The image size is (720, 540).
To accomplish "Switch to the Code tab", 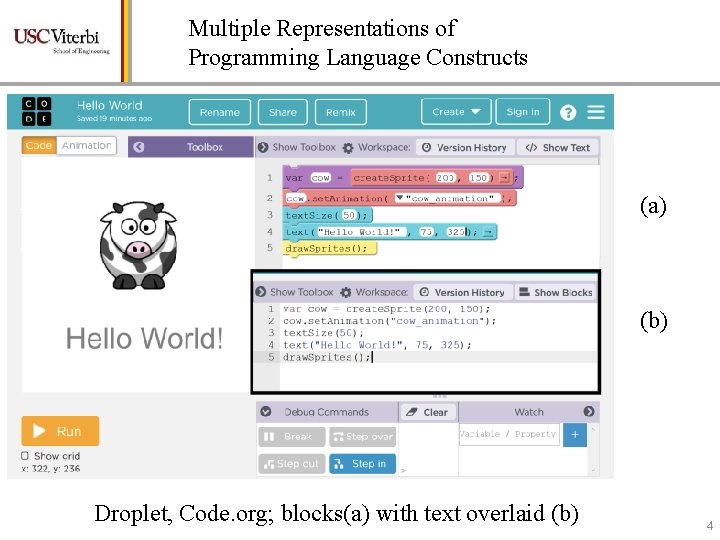I will tap(39, 146).
